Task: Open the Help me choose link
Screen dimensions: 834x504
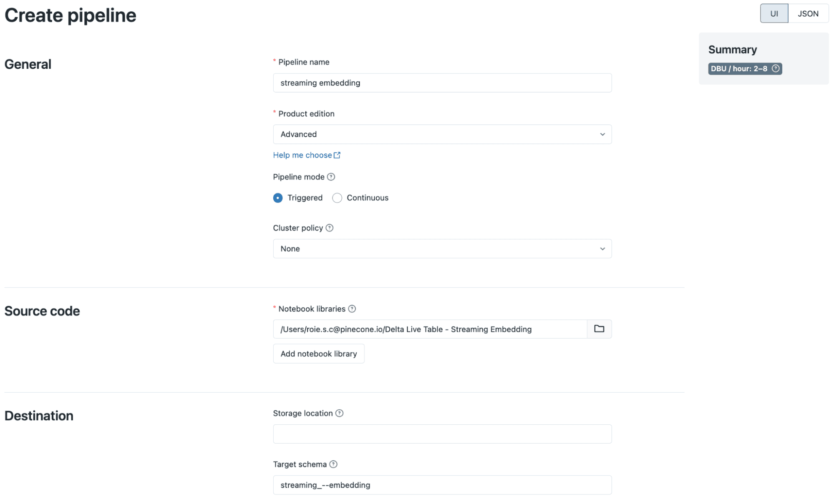Action: [302, 155]
